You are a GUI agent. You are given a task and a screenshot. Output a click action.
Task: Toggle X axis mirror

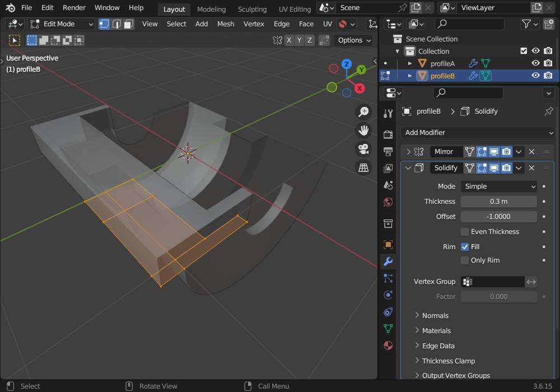pyautogui.click(x=289, y=40)
